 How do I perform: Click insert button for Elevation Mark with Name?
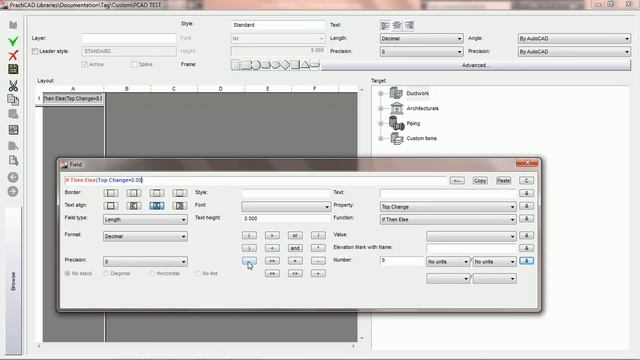click(x=527, y=248)
